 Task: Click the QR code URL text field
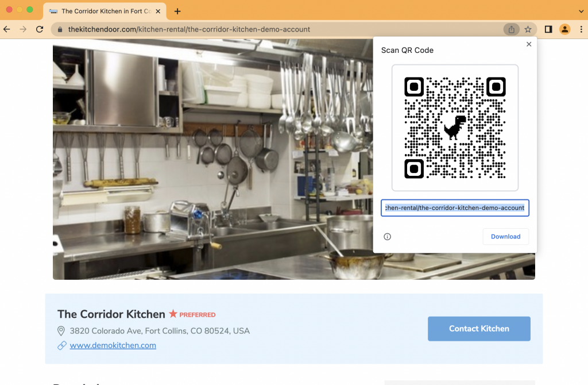point(455,208)
